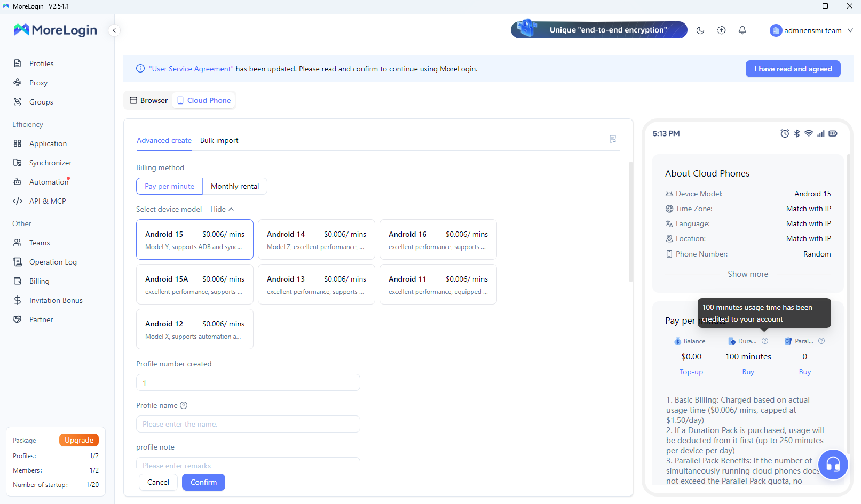The width and height of the screenshot is (861, 504).
Task: Select the Advanced create tab
Action: point(164,140)
